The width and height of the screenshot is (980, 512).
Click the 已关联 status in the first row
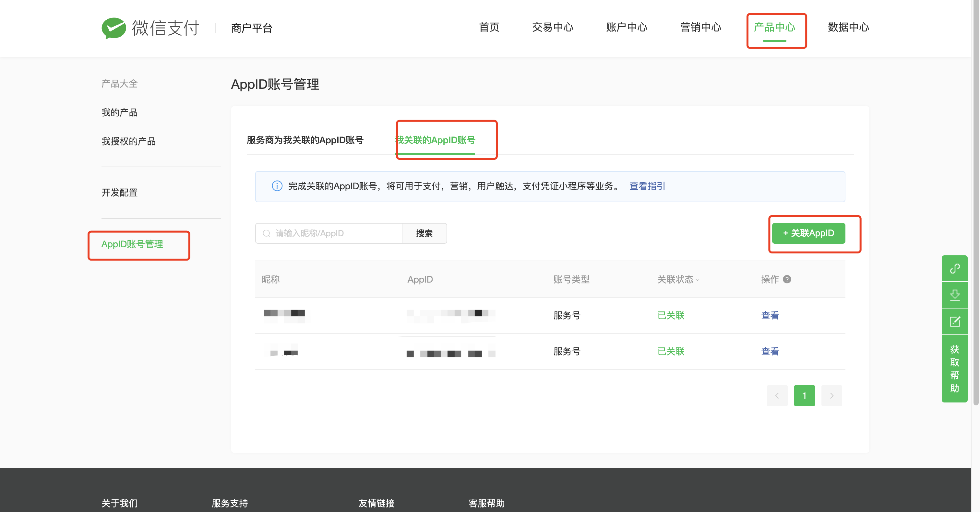point(671,315)
